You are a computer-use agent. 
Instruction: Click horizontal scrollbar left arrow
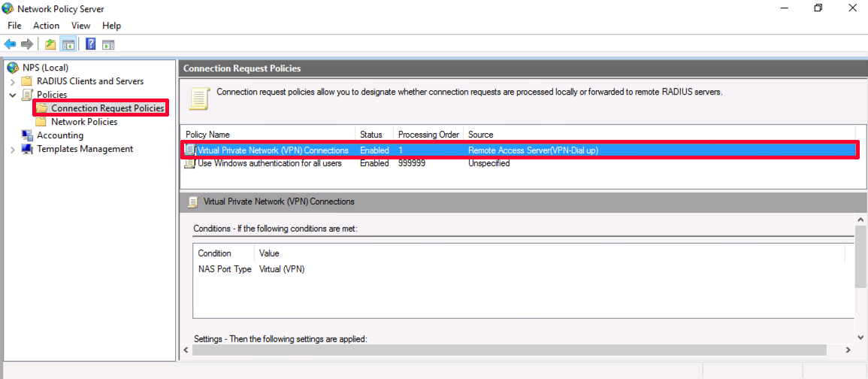click(186, 350)
